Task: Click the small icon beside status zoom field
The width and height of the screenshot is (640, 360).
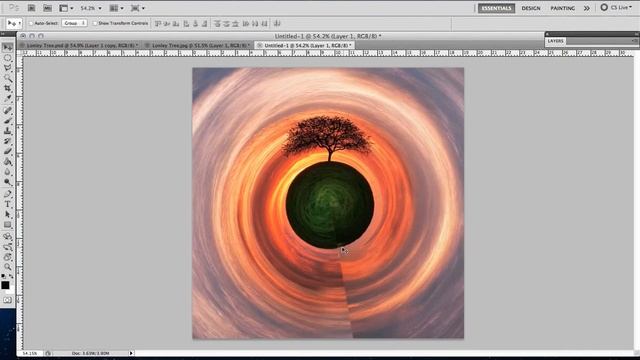Action: 48,353
